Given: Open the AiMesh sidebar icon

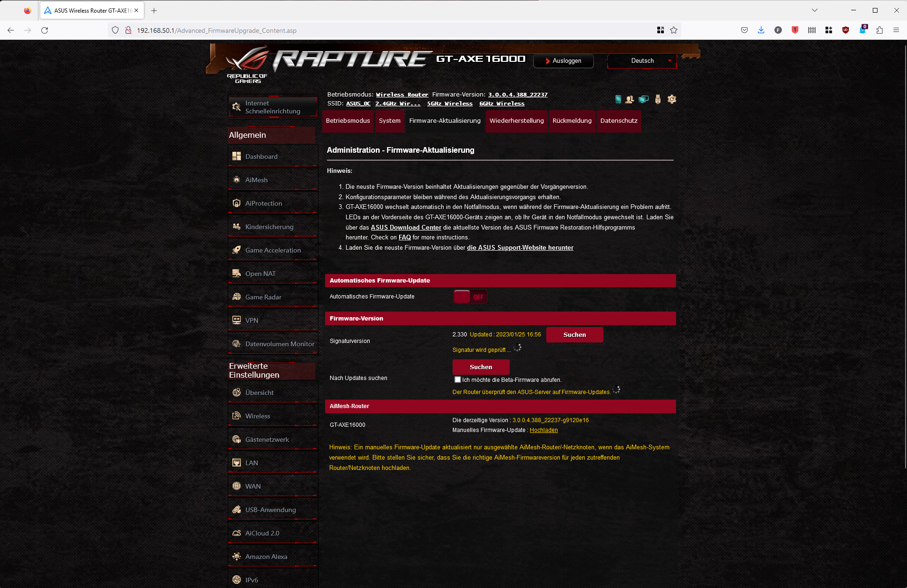Looking at the screenshot, I should click(237, 180).
